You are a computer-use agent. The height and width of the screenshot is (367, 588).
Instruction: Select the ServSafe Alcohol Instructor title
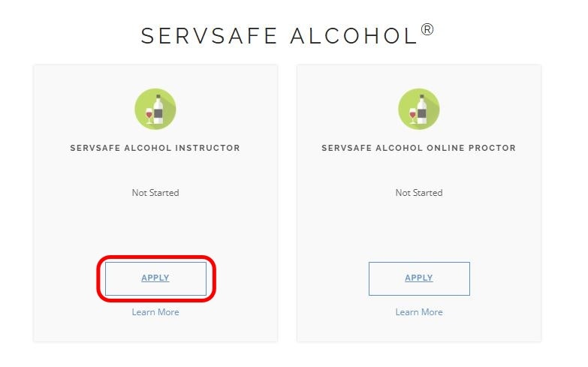[155, 149]
